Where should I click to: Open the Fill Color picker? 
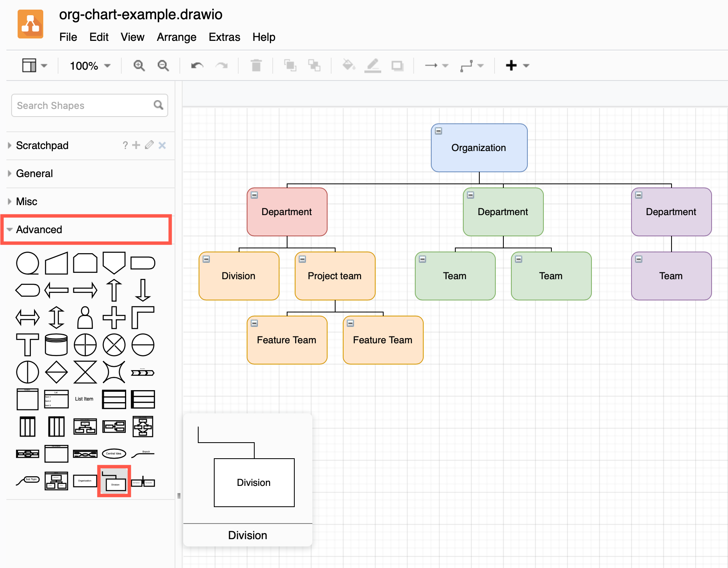point(349,65)
